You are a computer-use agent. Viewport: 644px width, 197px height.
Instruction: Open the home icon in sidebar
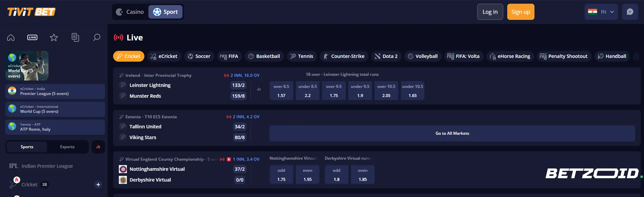(x=11, y=38)
